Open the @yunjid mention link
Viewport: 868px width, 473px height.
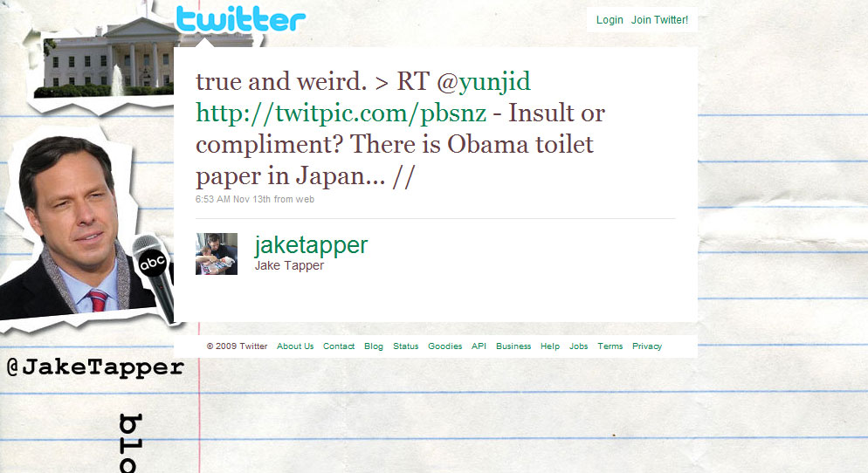pyautogui.click(x=483, y=82)
